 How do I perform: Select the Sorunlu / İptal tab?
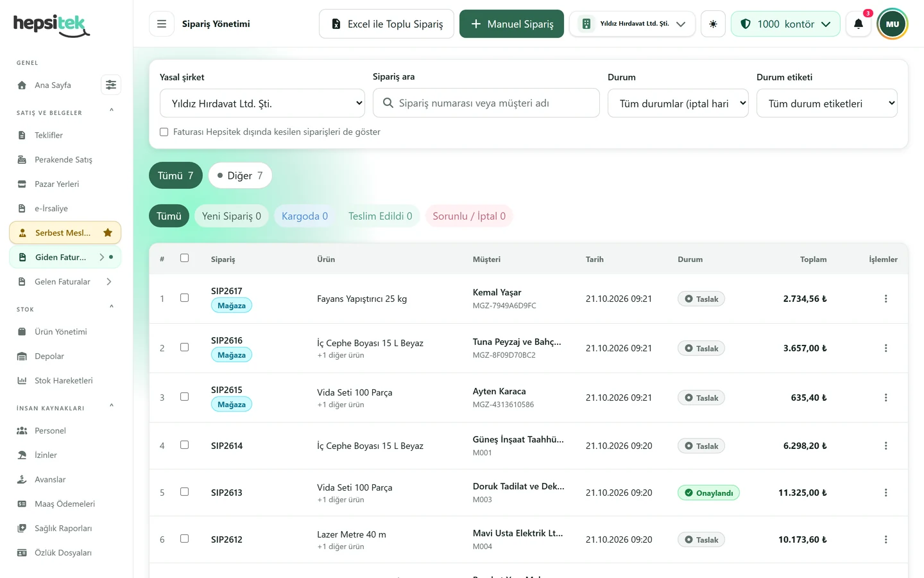469,216
